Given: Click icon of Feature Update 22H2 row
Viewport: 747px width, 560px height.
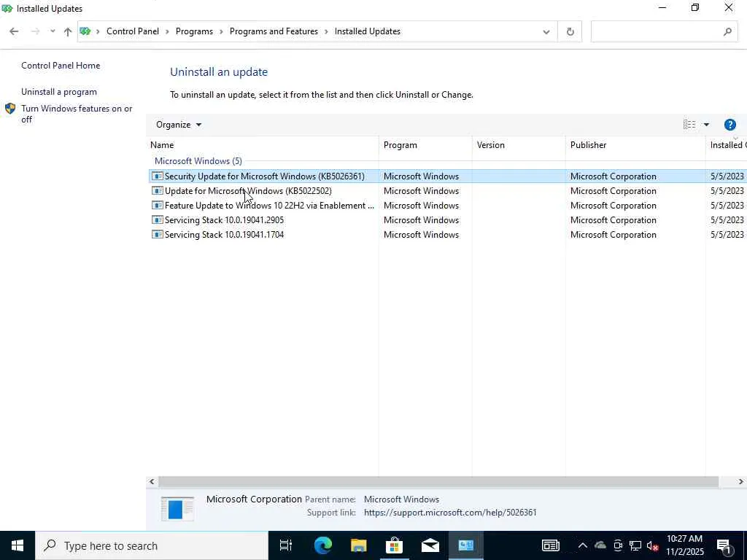Looking at the screenshot, I should [158, 205].
